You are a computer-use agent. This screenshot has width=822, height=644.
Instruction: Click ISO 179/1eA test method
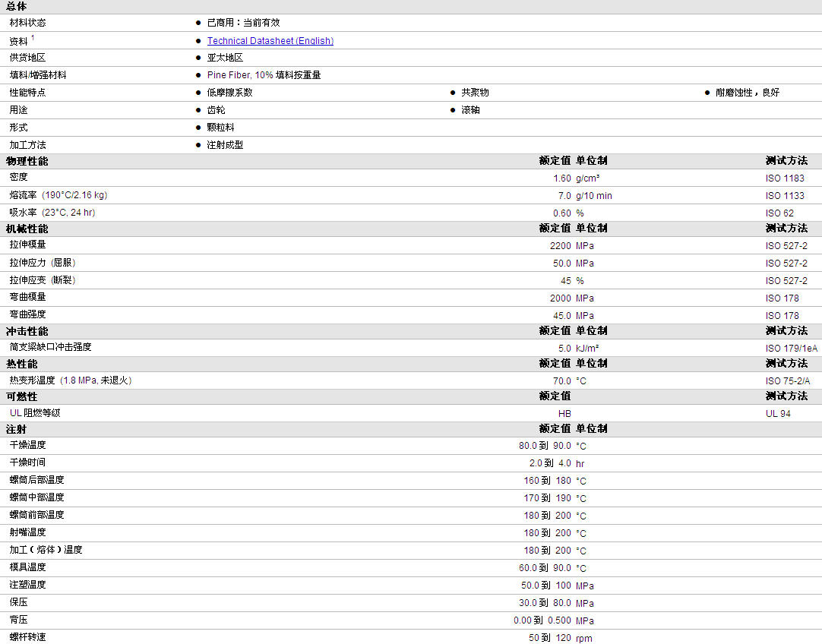pos(792,348)
